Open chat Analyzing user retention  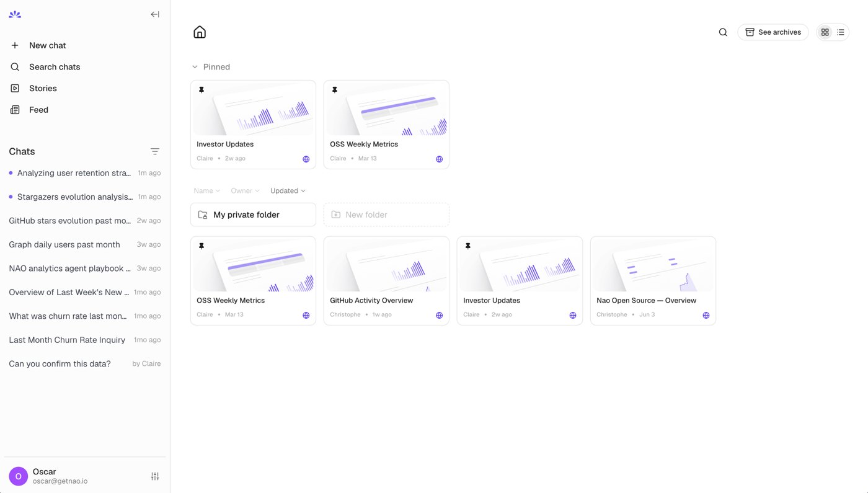click(86, 173)
